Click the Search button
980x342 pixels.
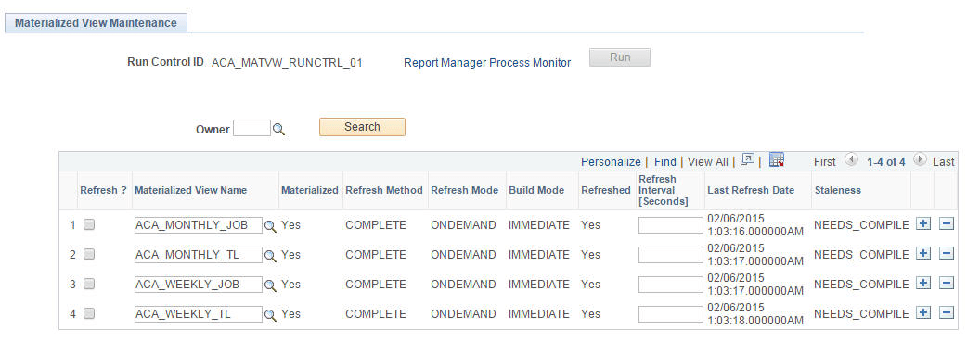(362, 127)
